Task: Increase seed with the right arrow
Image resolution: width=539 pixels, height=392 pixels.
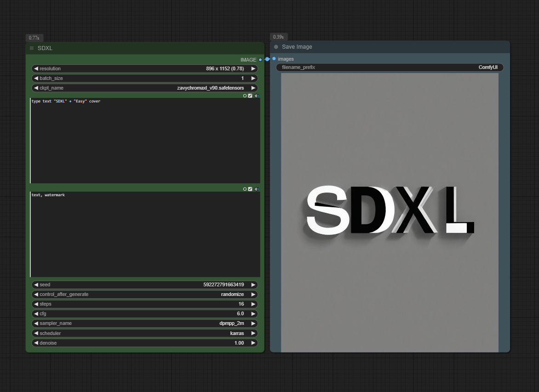Action: click(253, 285)
